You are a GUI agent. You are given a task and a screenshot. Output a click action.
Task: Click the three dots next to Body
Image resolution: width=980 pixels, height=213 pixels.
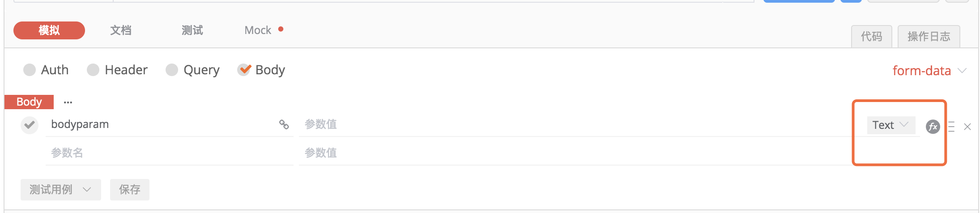click(x=68, y=102)
